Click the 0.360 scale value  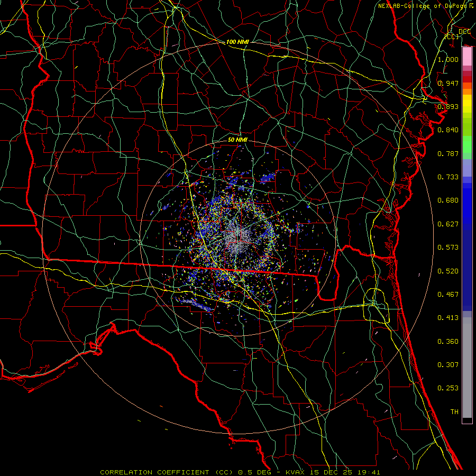tap(448, 342)
